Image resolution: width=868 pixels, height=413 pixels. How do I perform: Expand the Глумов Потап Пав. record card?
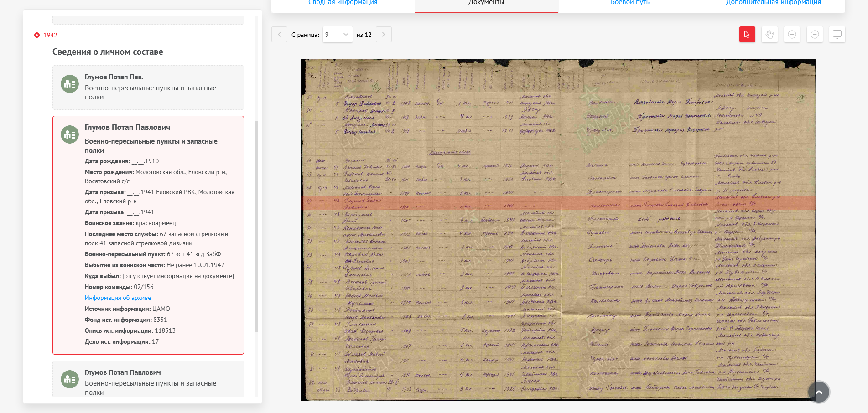tap(151, 87)
